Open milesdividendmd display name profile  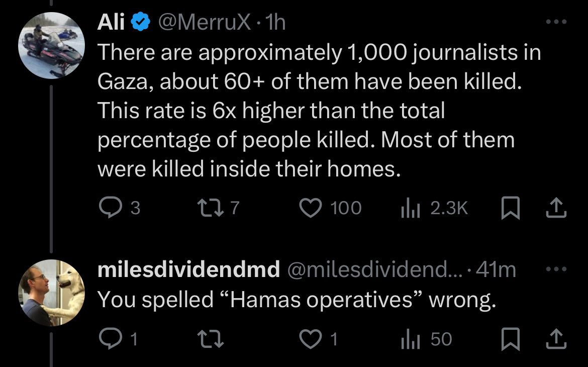point(188,269)
